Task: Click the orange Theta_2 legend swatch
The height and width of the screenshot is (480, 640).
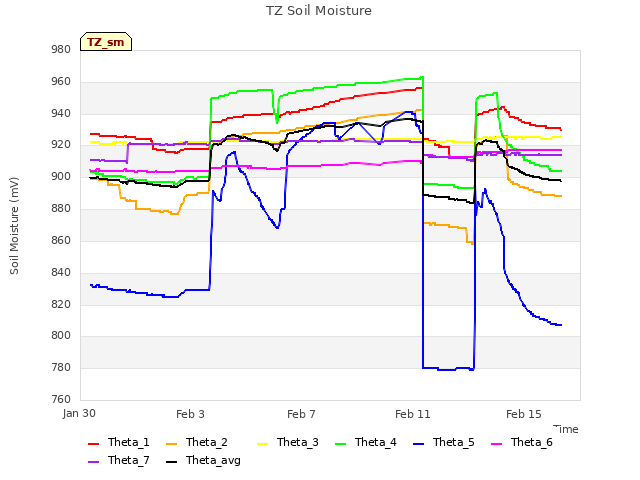Action: point(171,443)
